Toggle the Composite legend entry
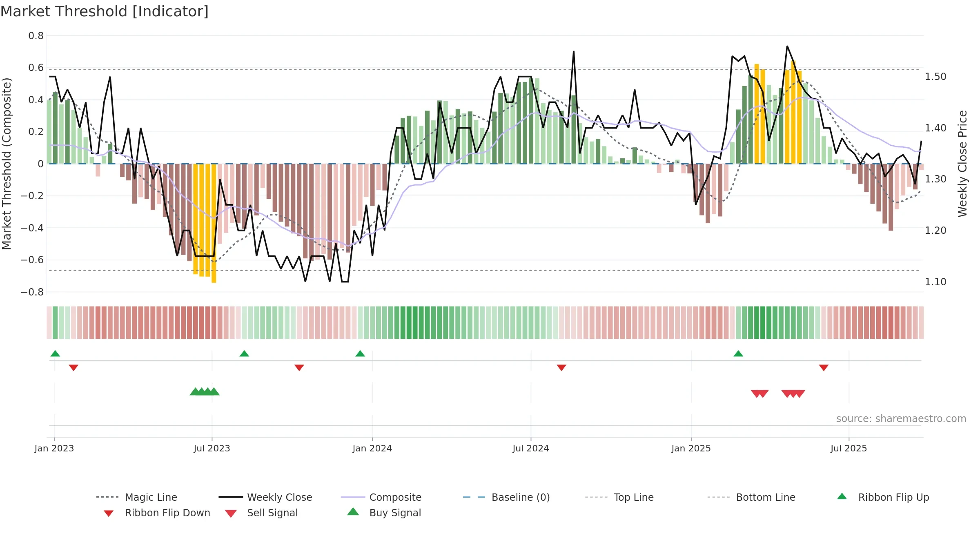Screen dimensions: 980x551 [381, 497]
